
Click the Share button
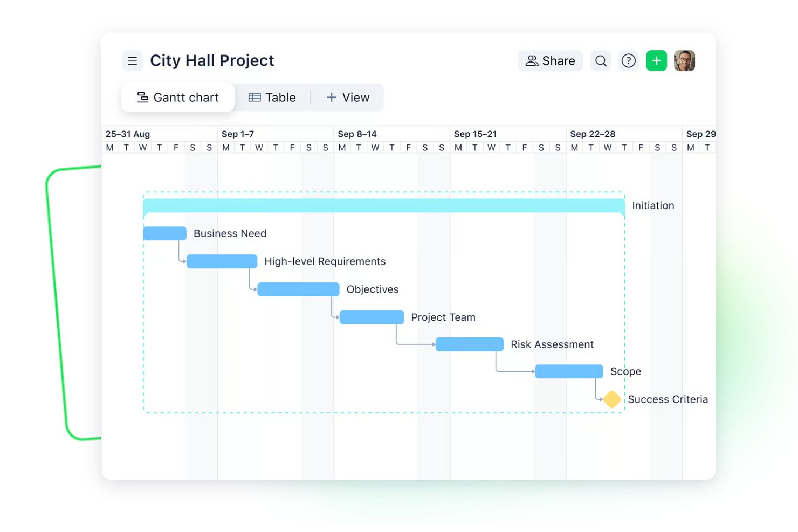point(550,61)
